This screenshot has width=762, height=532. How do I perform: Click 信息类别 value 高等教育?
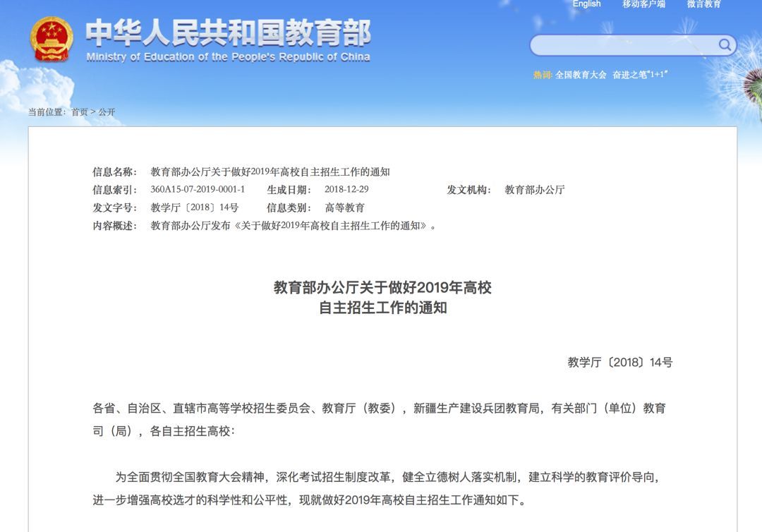click(344, 208)
